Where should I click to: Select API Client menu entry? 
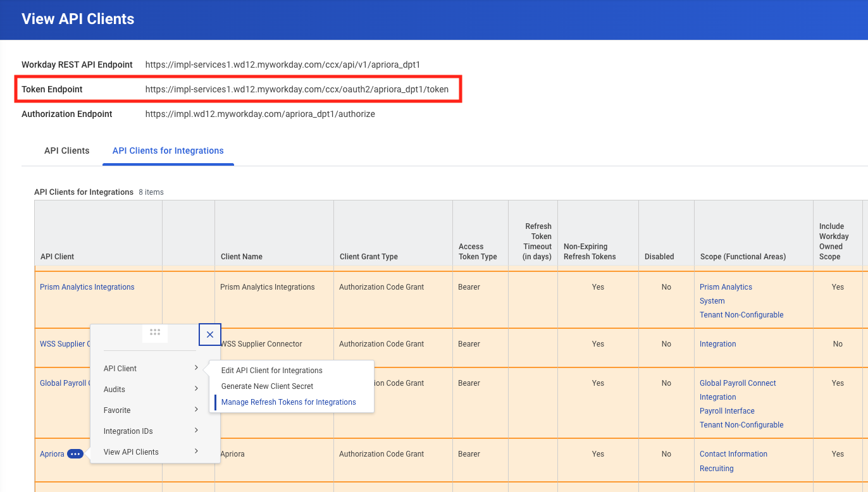pyautogui.click(x=120, y=369)
